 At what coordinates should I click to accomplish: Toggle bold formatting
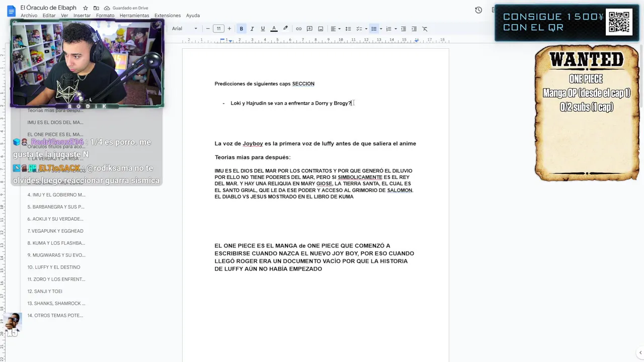(241, 29)
